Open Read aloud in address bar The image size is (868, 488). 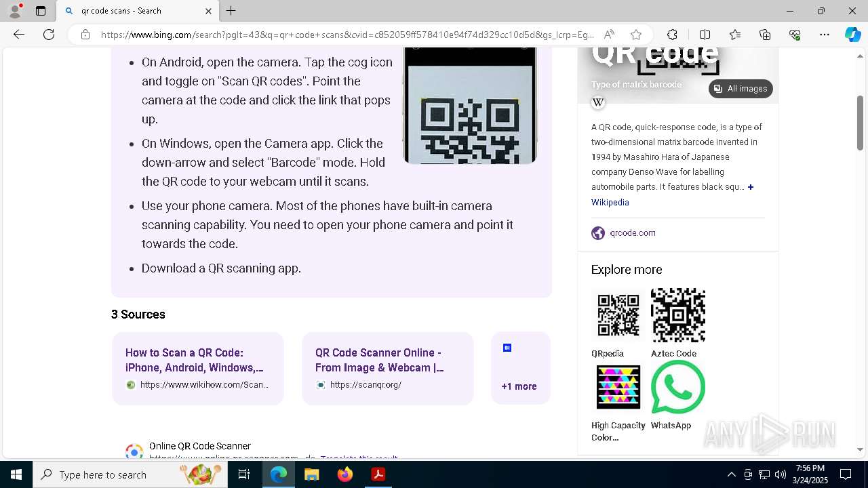coord(609,35)
